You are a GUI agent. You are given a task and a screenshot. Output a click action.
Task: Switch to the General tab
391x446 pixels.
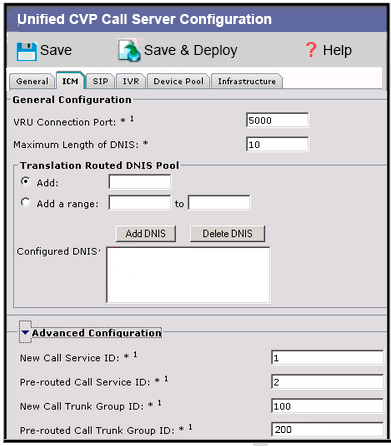(x=32, y=81)
